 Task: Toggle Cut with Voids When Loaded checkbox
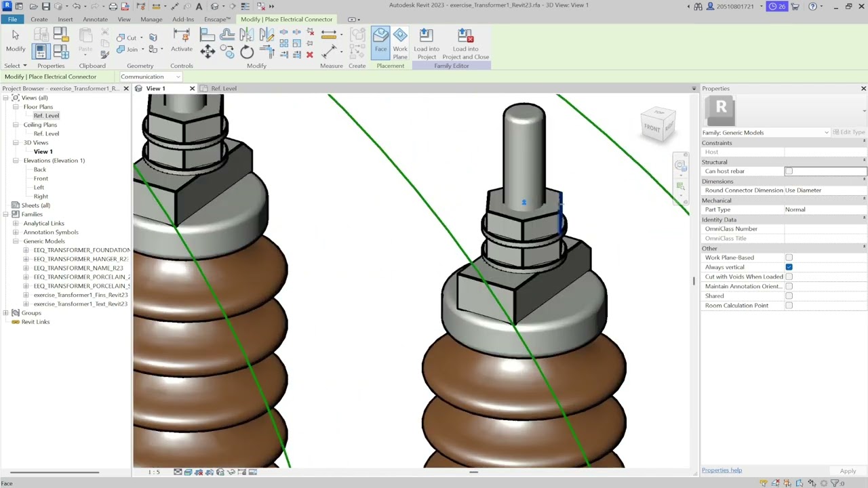click(x=789, y=277)
